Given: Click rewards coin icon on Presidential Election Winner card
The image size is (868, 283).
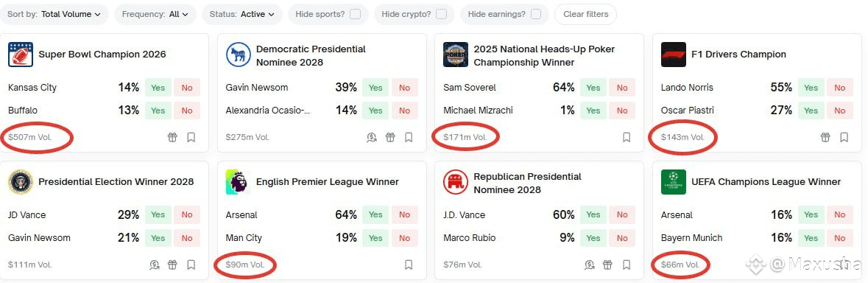Looking at the screenshot, I should coord(155,265).
